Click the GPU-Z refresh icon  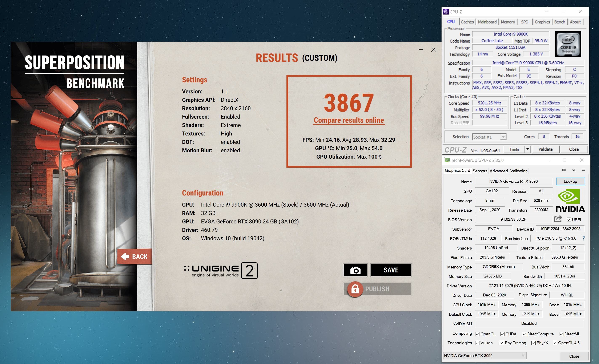(x=574, y=170)
